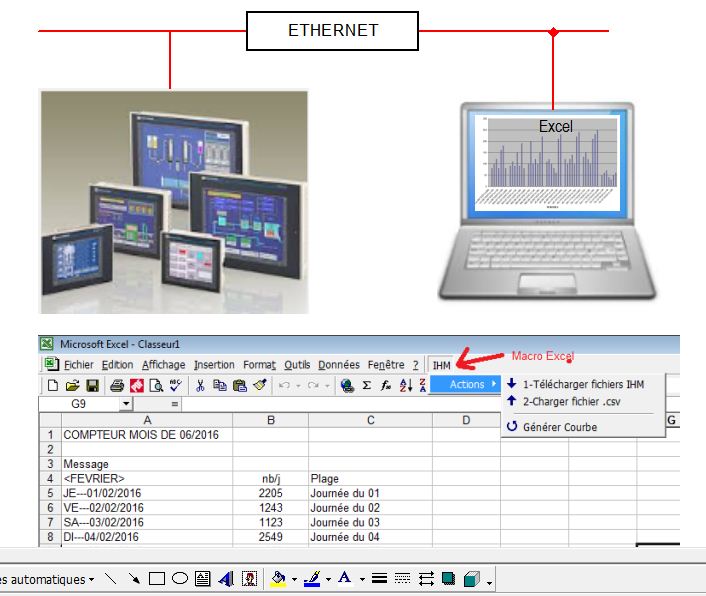Expand the Actions submenu

coord(465,384)
